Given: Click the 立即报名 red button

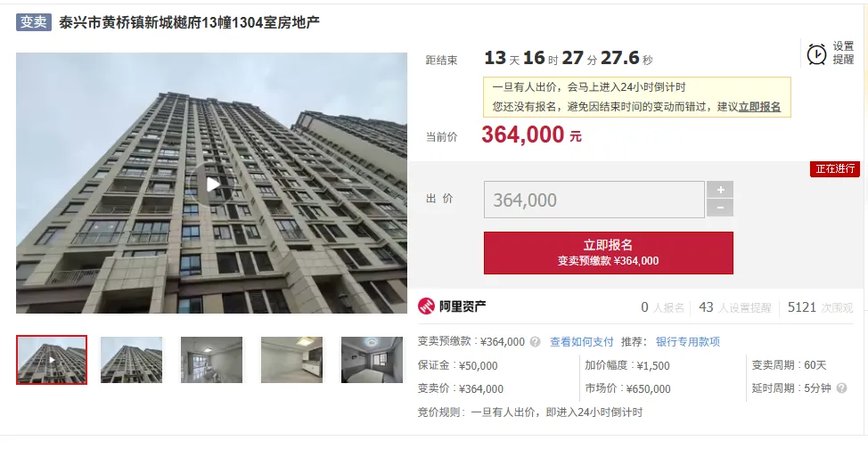Looking at the screenshot, I should click(609, 253).
